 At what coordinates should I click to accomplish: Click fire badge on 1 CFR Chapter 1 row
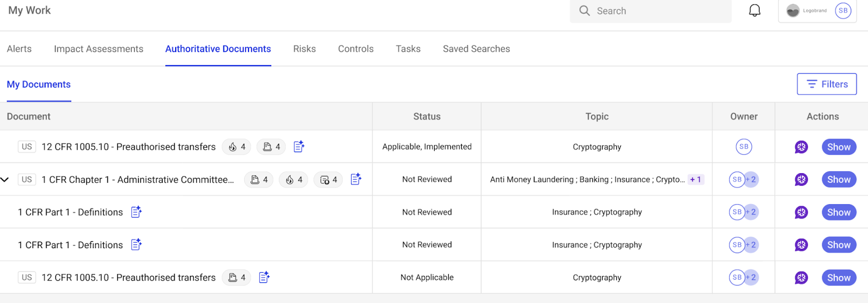tap(293, 180)
